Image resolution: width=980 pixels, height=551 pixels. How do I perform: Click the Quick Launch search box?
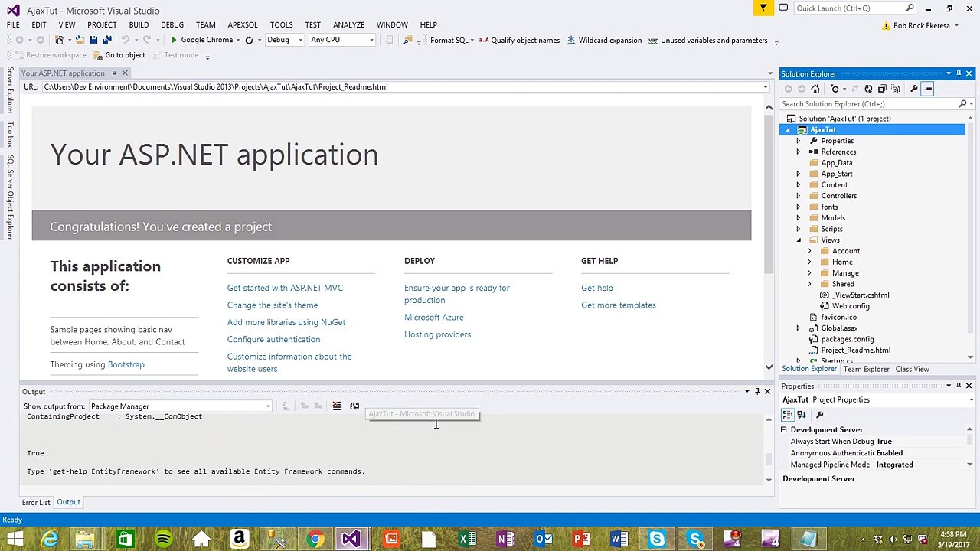coord(854,8)
